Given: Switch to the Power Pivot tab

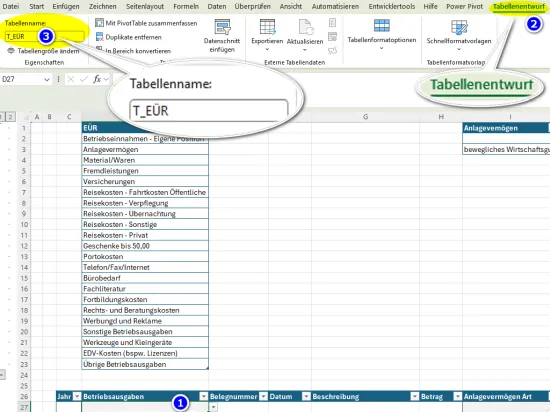Looking at the screenshot, I should (x=464, y=6).
